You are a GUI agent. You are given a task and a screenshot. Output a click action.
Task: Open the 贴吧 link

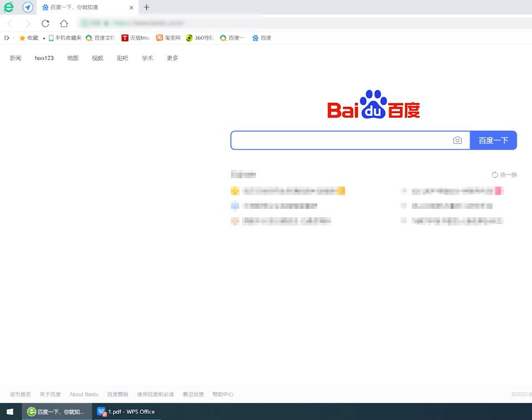point(122,58)
